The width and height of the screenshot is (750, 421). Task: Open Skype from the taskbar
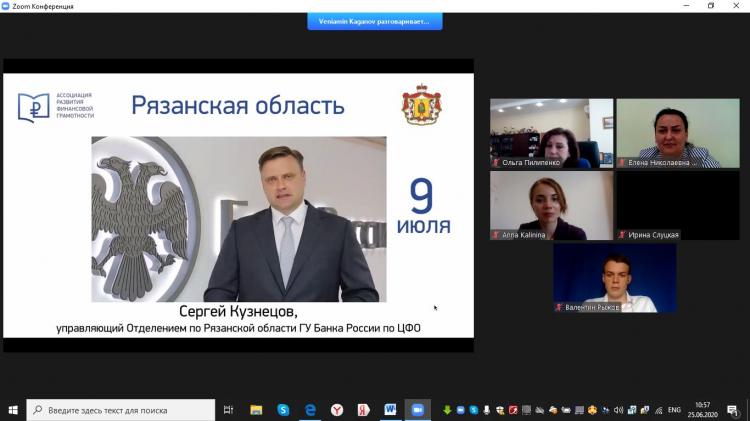tap(283, 410)
